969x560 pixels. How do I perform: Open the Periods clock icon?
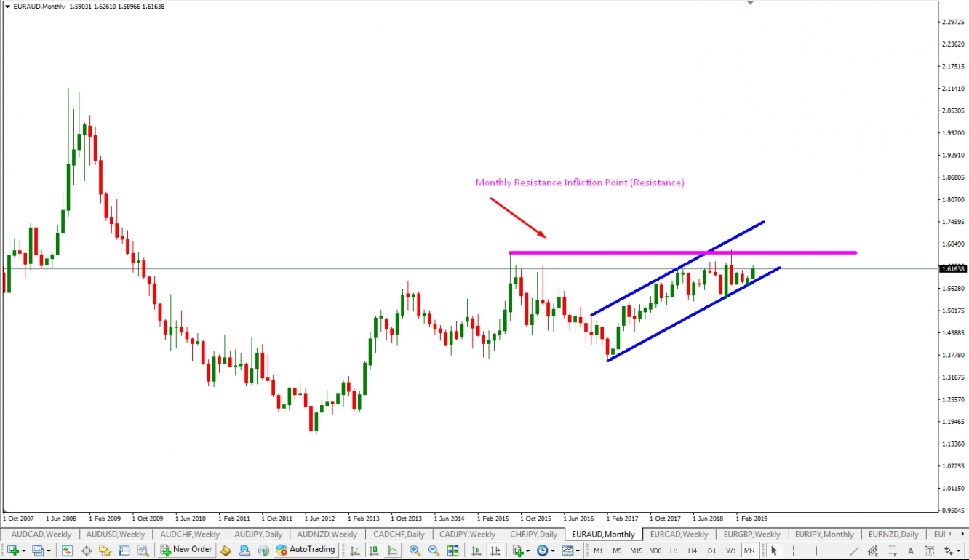pos(543,551)
